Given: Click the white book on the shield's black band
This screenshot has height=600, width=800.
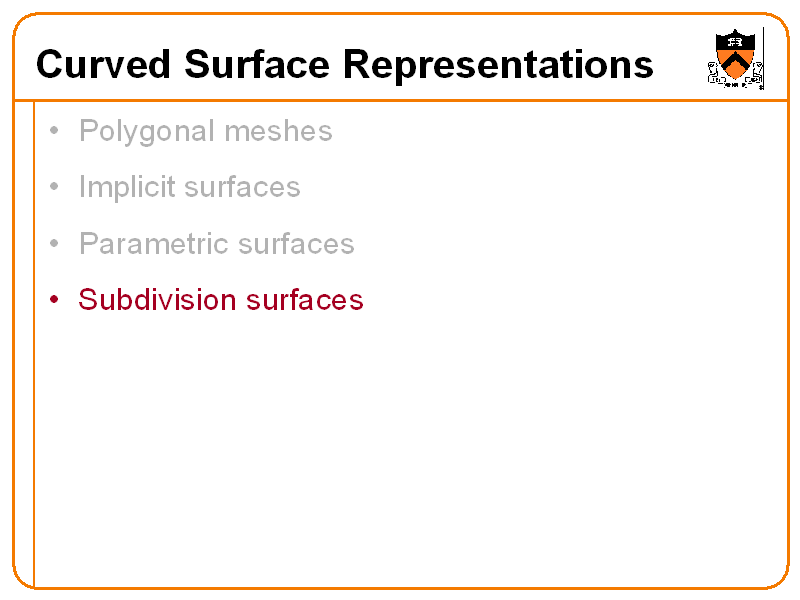Looking at the screenshot, I should pyautogui.click(x=736, y=43).
